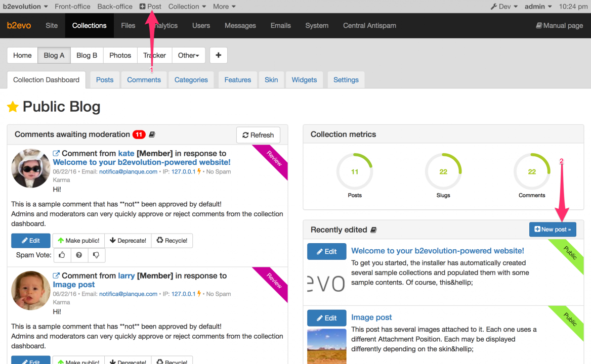Image resolution: width=591 pixels, height=364 pixels.
Task: Switch to the Settings tab
Action: click(x=346, y=80)
